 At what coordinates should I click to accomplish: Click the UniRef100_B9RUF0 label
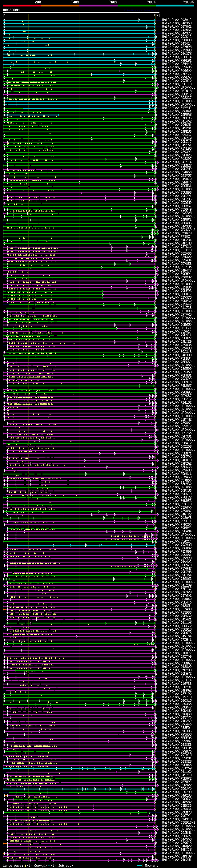pyautogui.click(x=177, y=182)
